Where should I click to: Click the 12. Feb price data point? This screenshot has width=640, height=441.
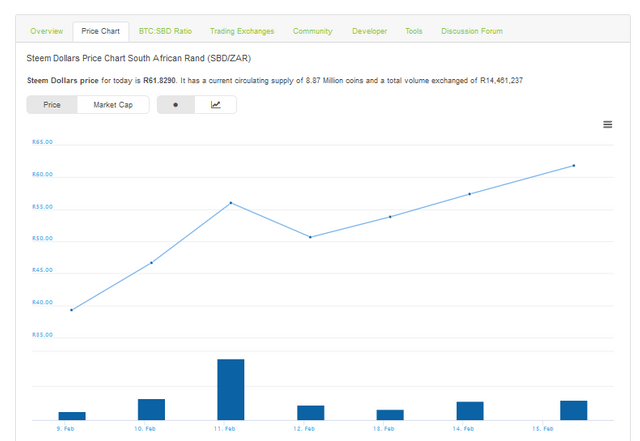pyautogui.click(x=311, y=237)
